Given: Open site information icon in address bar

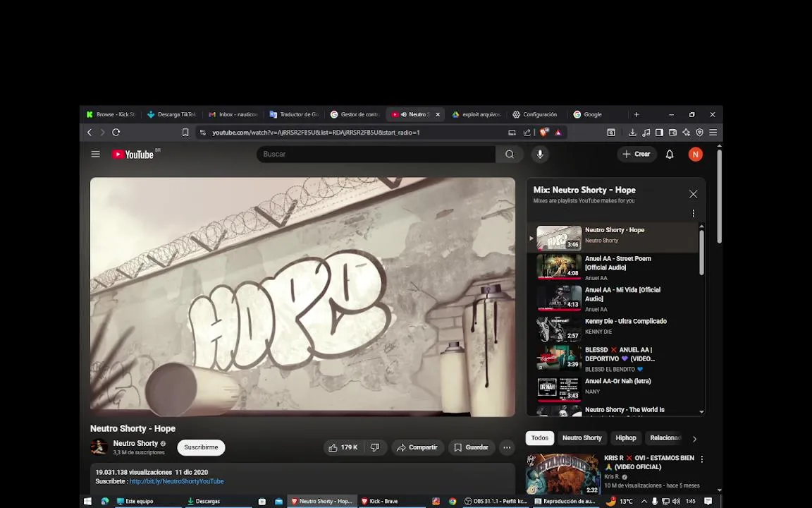Looking at the screenshot, I should click(x=203, y=133).
